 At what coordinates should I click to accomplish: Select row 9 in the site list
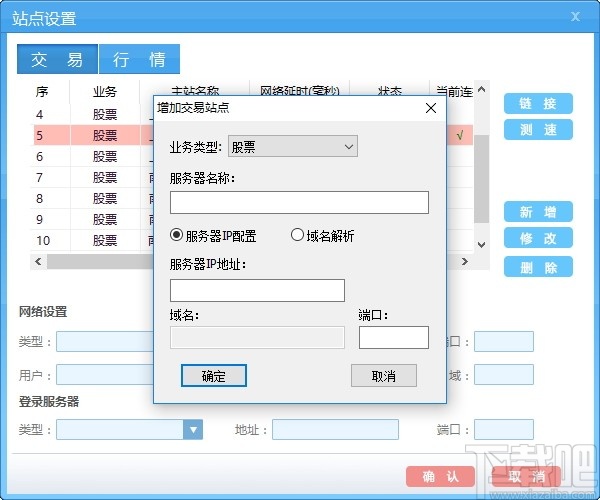[92, 220]
